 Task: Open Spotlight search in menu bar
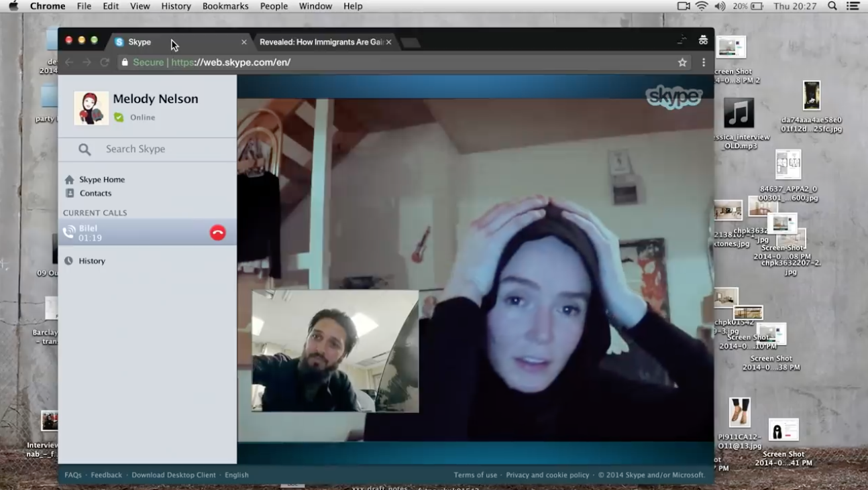tap(832, 6)
